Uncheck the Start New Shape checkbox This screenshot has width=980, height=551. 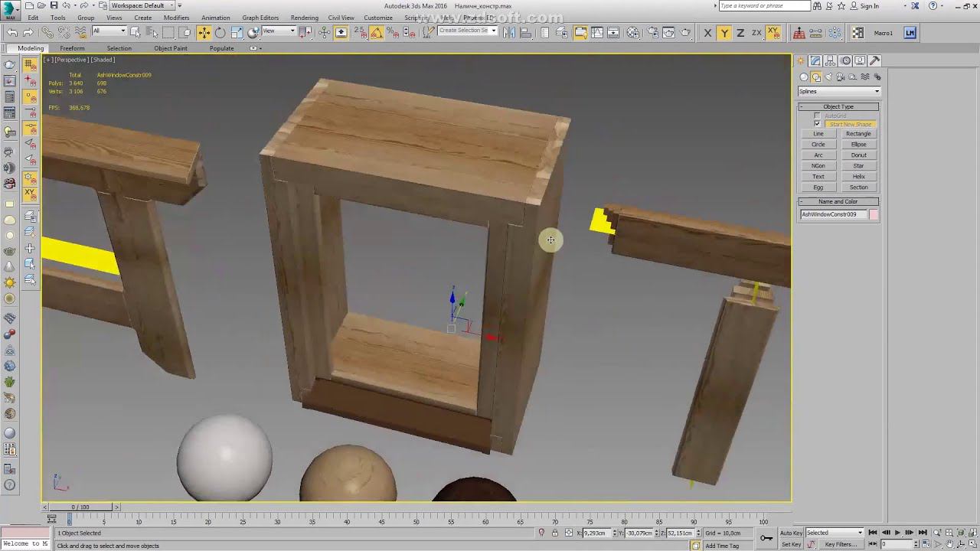pos(817,124)
